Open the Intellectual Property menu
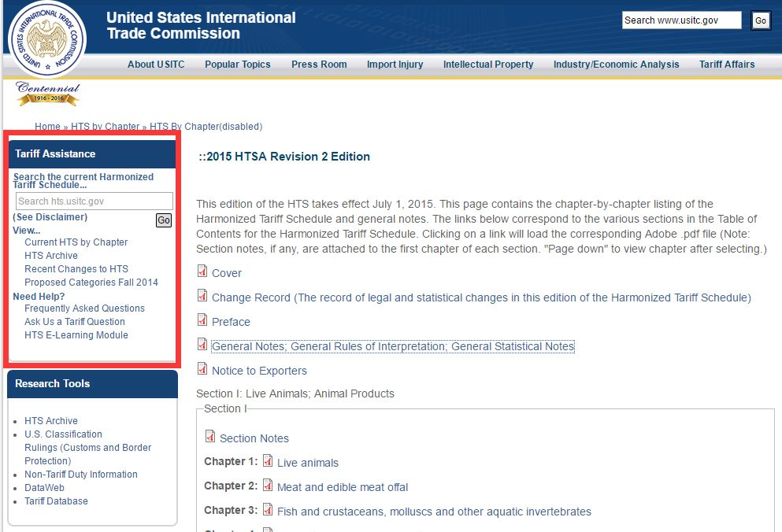The height and width of the screenshot is (532, 782). [x=488, y=65]
